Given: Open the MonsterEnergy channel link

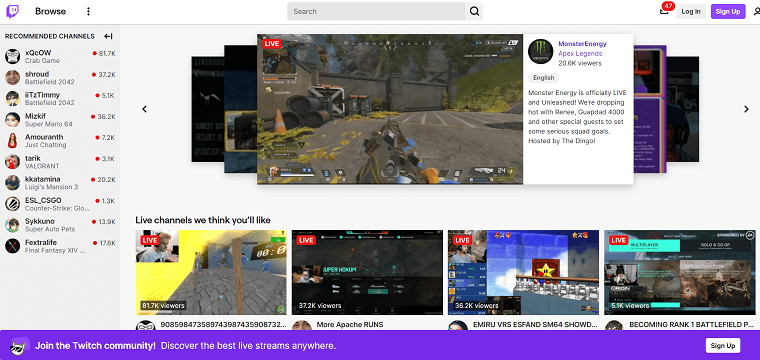Looking at the screenshot, I should (x=582, y=44).
